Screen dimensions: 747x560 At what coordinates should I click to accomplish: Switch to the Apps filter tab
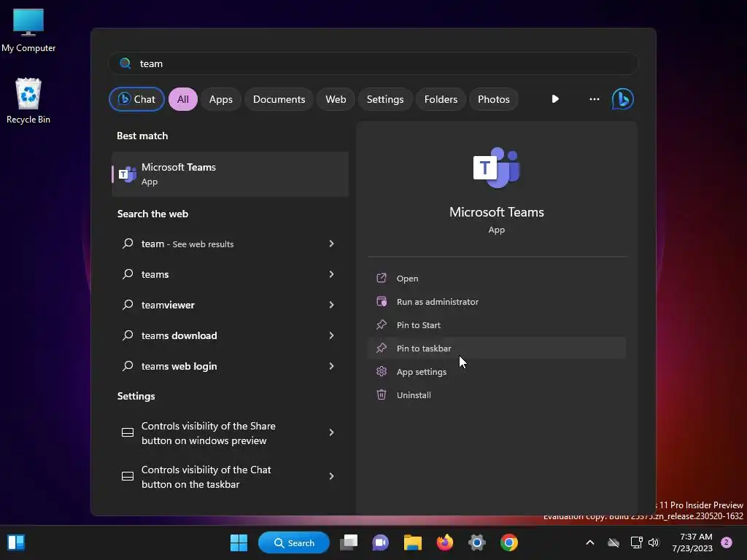220,99
